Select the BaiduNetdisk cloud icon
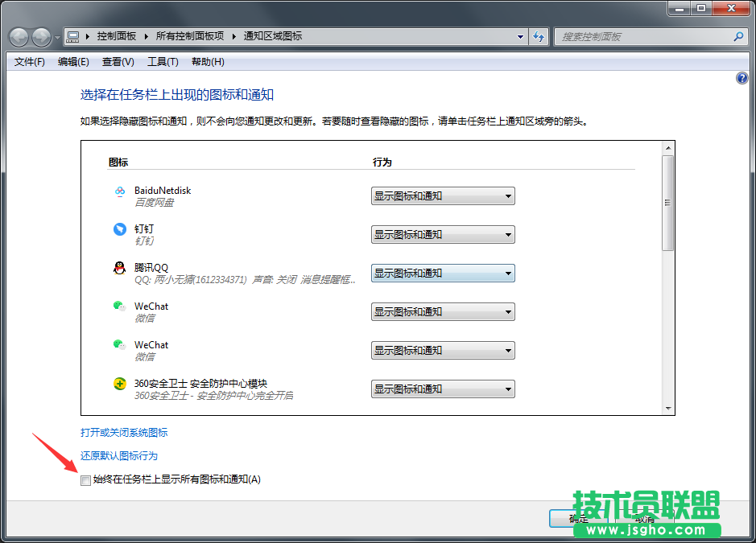Viewport: 756px width, 543px height. pos(119,191)
